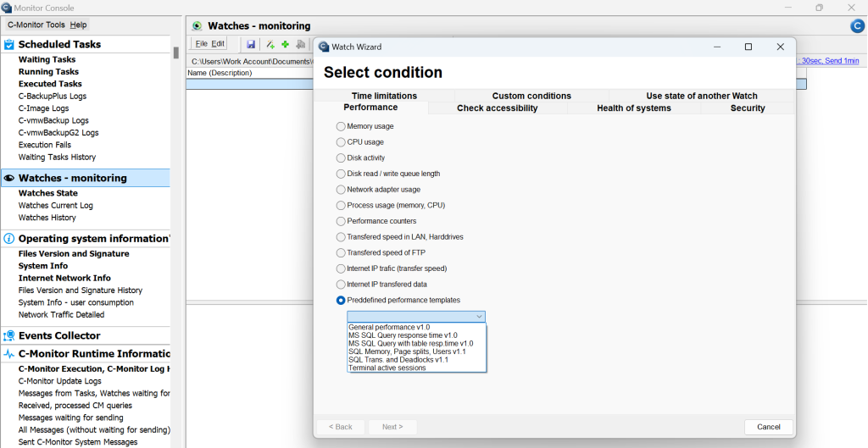Viewport: 868px width, 448px height.
Task: Open the File menu in Watches panel
Action: point(202,44)
